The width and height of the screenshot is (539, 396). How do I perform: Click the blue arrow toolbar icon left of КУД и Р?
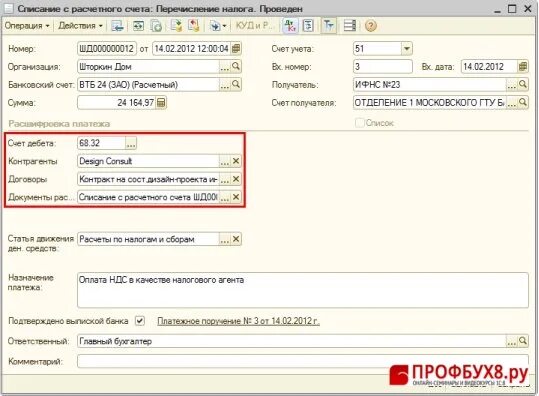click(215, 26)
